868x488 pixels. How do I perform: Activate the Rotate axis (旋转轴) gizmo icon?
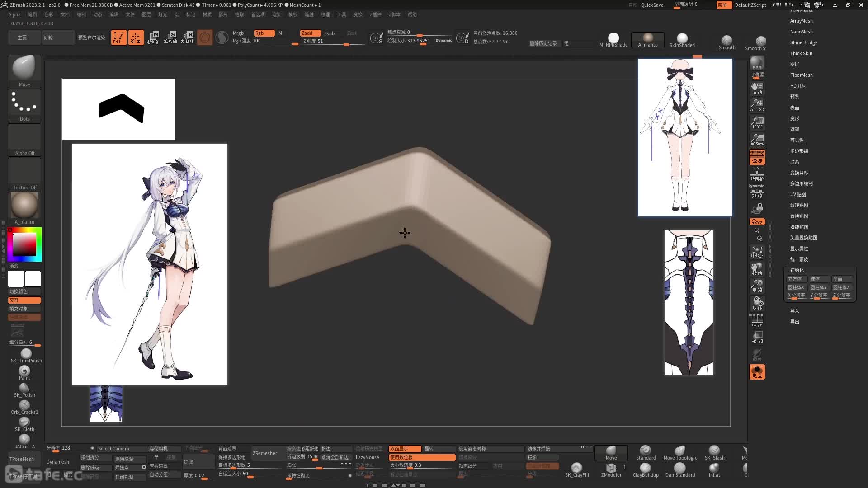(188, 38)
